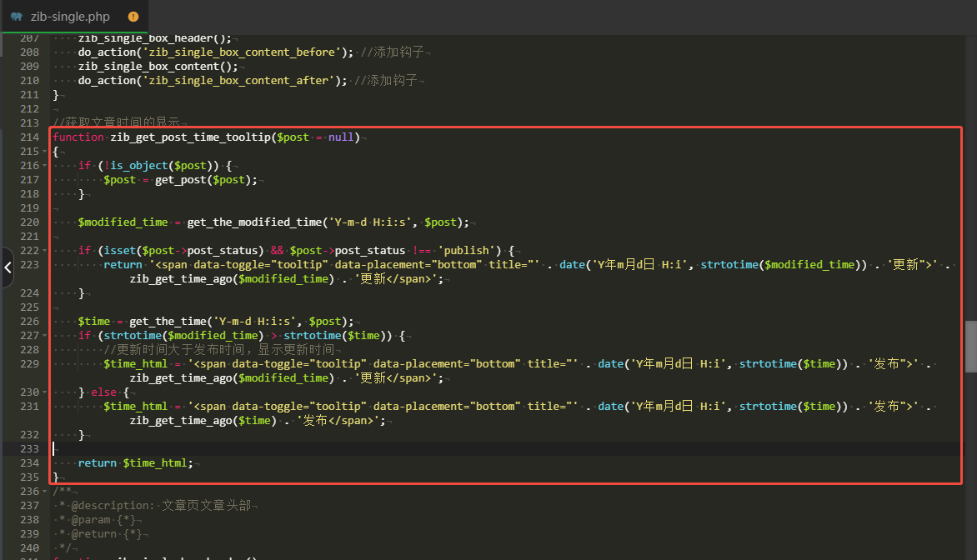Click line number 223 in the gutter
Image resolution: width=977 pixels, height=560 pixels.
[x=29, y=265]
